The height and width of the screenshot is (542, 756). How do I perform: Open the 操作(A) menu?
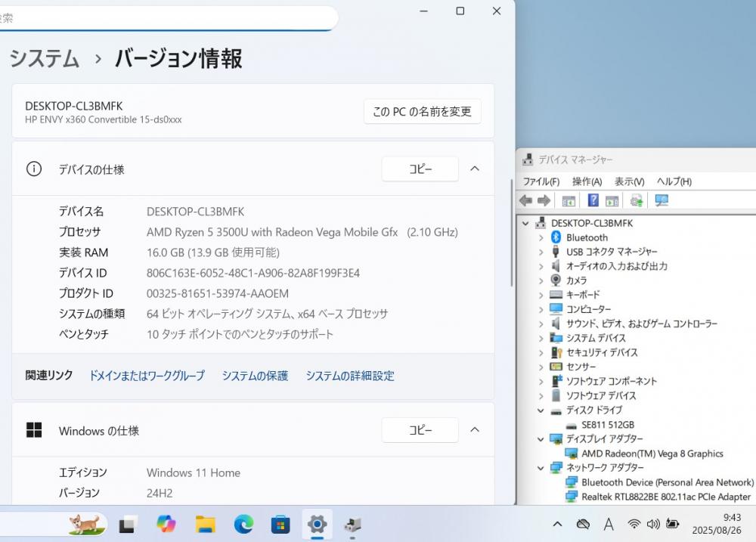pos(587,181)
